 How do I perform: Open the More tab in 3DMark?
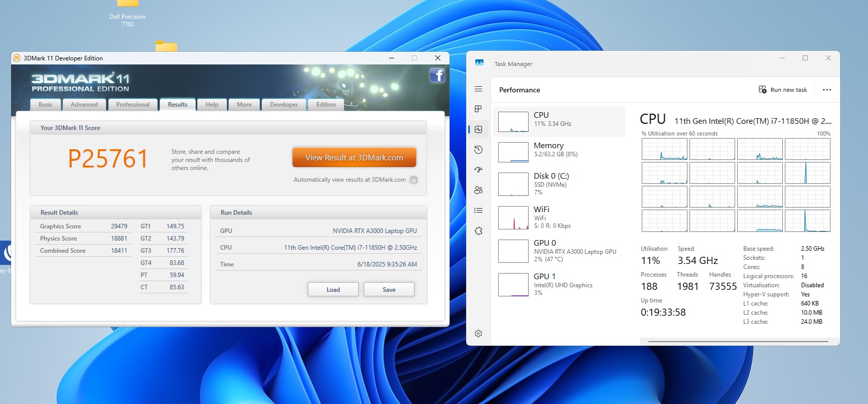click(244, 105)
